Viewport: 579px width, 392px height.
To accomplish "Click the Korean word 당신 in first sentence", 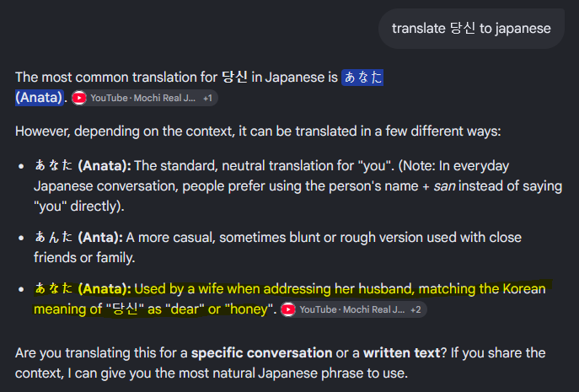I will pos(234,78).
